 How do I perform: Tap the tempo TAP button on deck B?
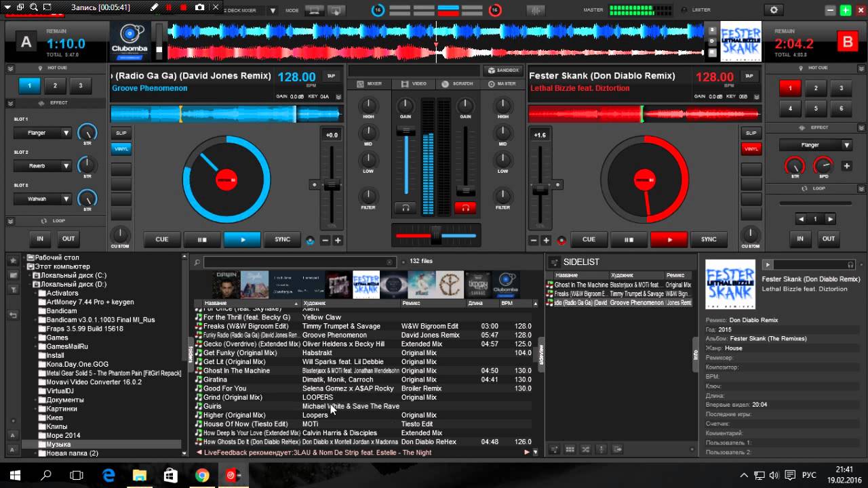[x=749, y=77]
